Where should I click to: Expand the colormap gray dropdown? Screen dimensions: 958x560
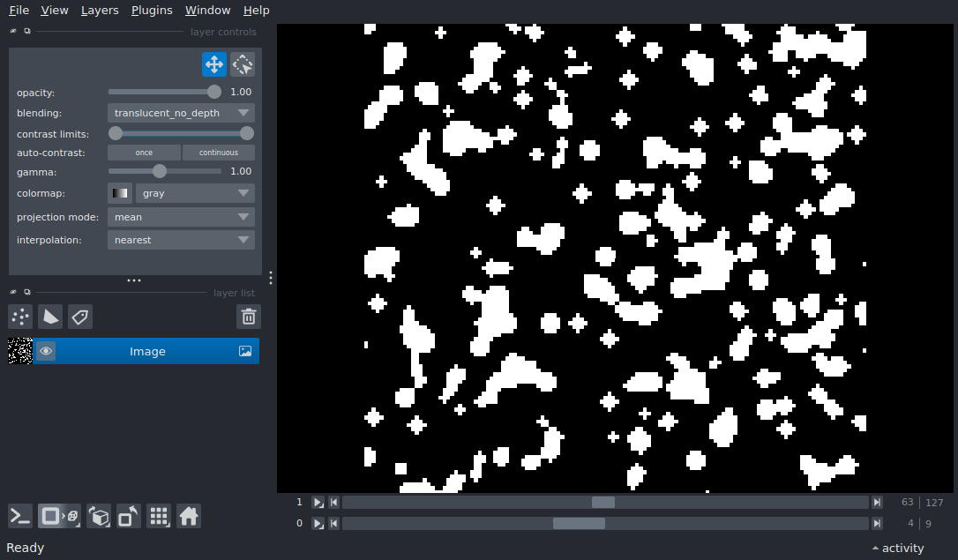click(195, 193)
